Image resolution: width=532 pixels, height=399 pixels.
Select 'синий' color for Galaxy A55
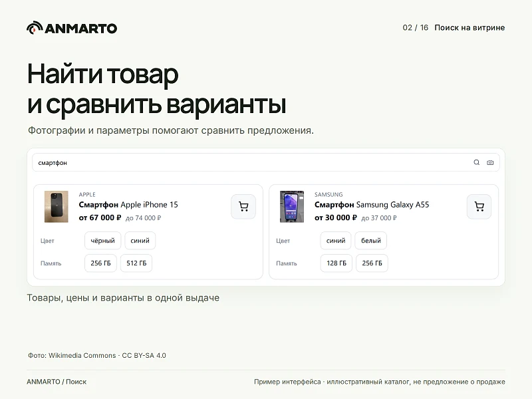[336, 241]
